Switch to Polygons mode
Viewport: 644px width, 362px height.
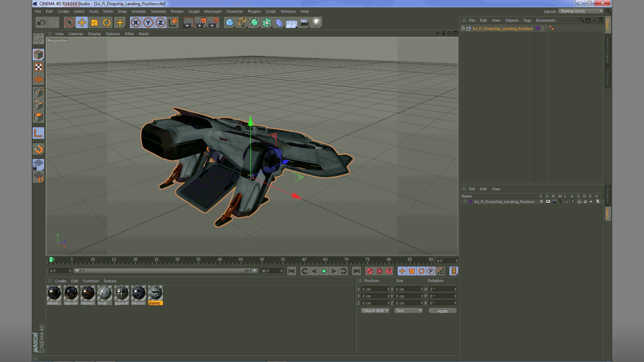pyautogui.click(x=39, y=117)
